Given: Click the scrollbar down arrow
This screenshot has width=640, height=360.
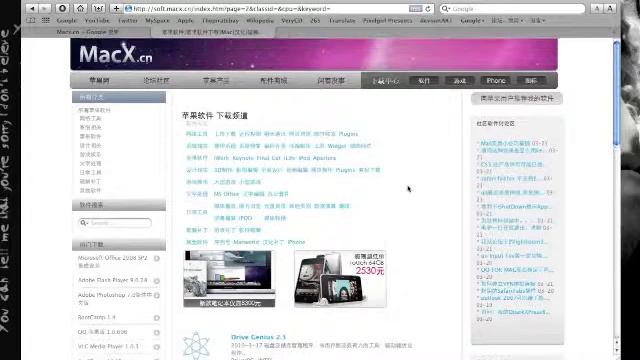Looking at the screenshot, I should tap(617, 350).
